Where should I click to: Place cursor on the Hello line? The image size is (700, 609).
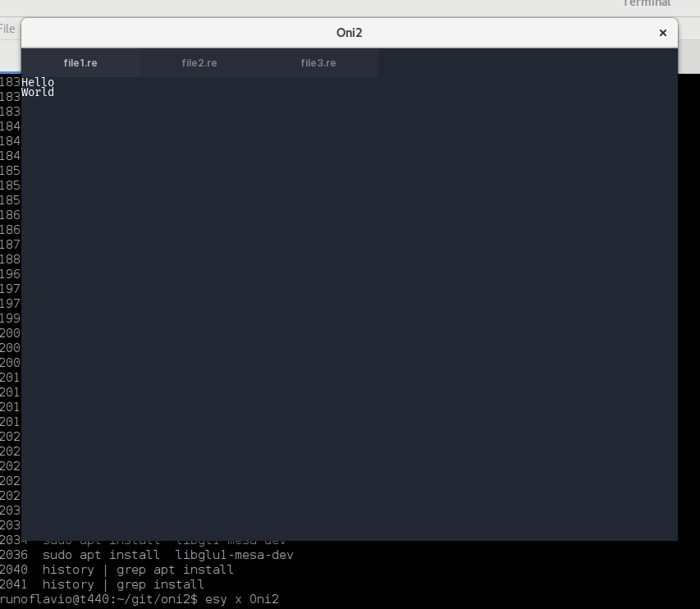pos(38,82)
